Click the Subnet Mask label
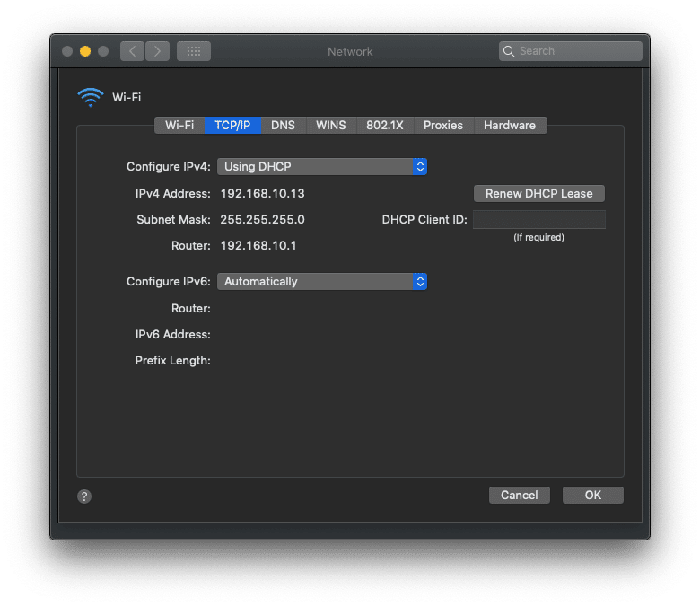The height and width of the screenshot is (606, 700). point(173,219)
